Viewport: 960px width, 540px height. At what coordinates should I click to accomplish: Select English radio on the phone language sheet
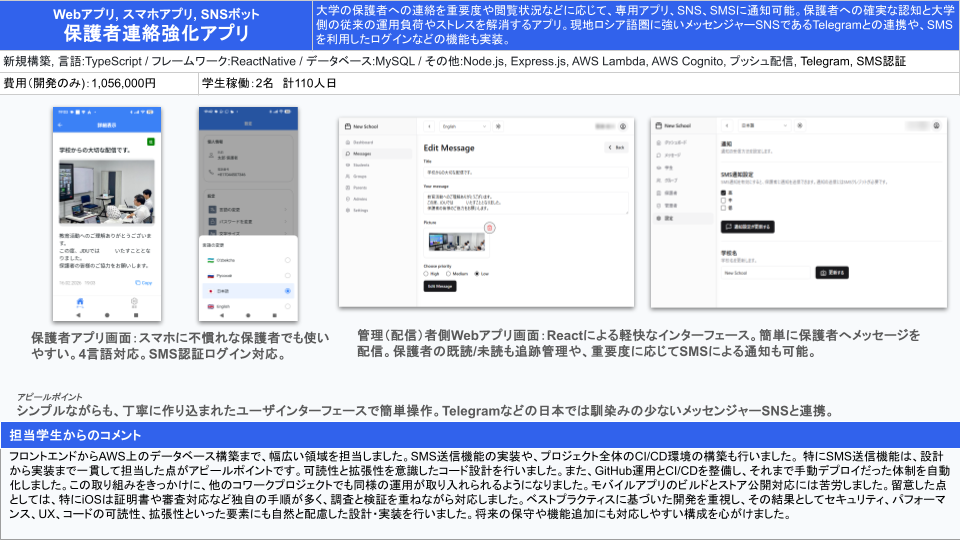(x=288, y=306)
